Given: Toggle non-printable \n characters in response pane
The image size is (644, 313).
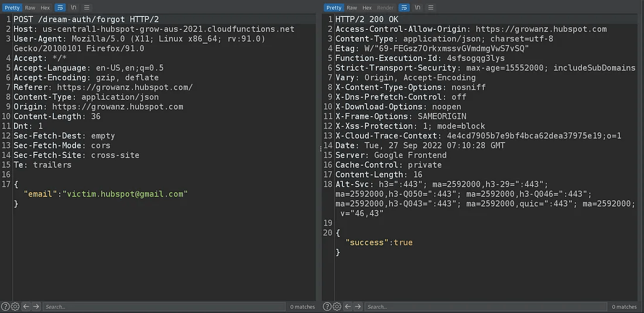Looking at the screenshot, I should (x=417, y=8).
